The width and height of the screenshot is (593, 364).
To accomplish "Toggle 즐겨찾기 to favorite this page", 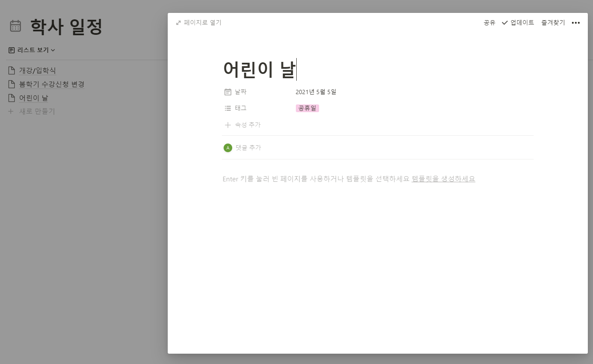I will pos(553,23).
